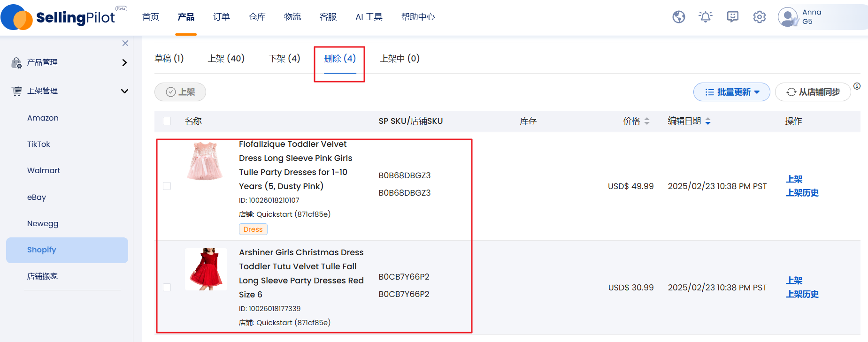The width and height of the screenshot is (868, 342).
Task: Select Shopify in the sidebar
Action: point(67,250)
